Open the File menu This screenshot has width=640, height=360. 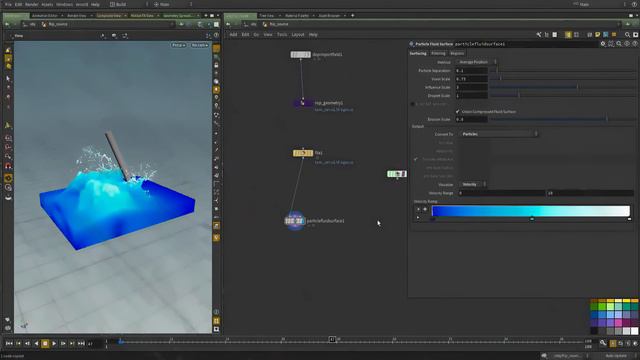[8, 4]
